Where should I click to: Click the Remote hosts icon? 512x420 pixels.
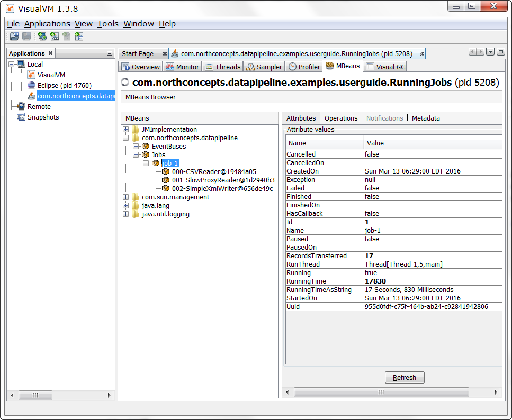coord(21,106)
